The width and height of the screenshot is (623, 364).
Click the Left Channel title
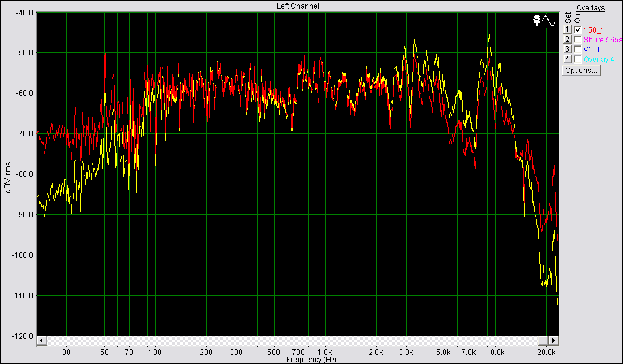[x=297, y=6]
